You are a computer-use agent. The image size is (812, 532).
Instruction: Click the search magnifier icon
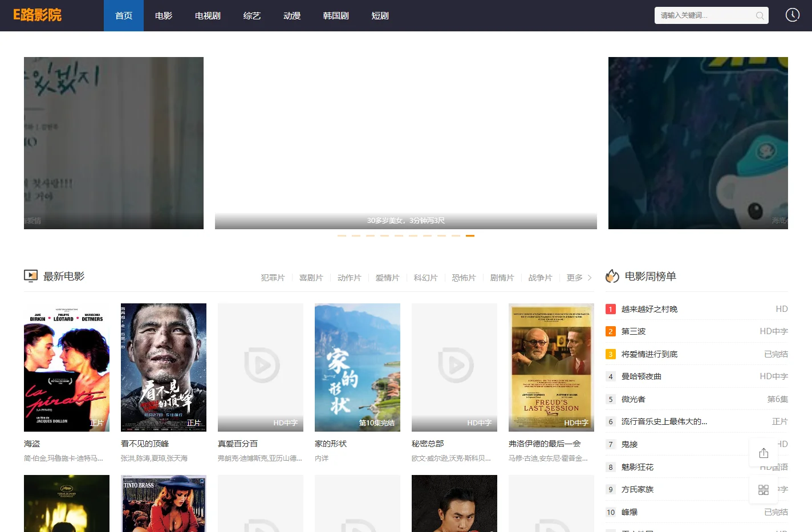point(760,15)
